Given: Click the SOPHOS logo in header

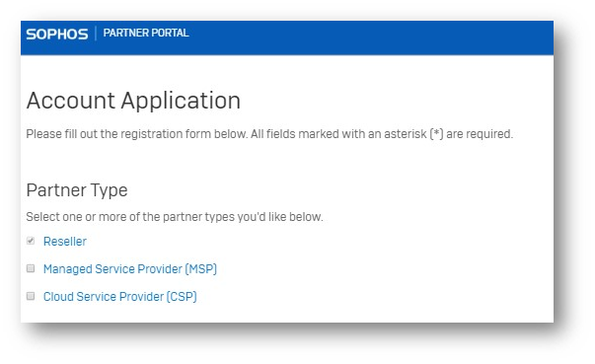Looking at the screenshot, I should [57, 35].
